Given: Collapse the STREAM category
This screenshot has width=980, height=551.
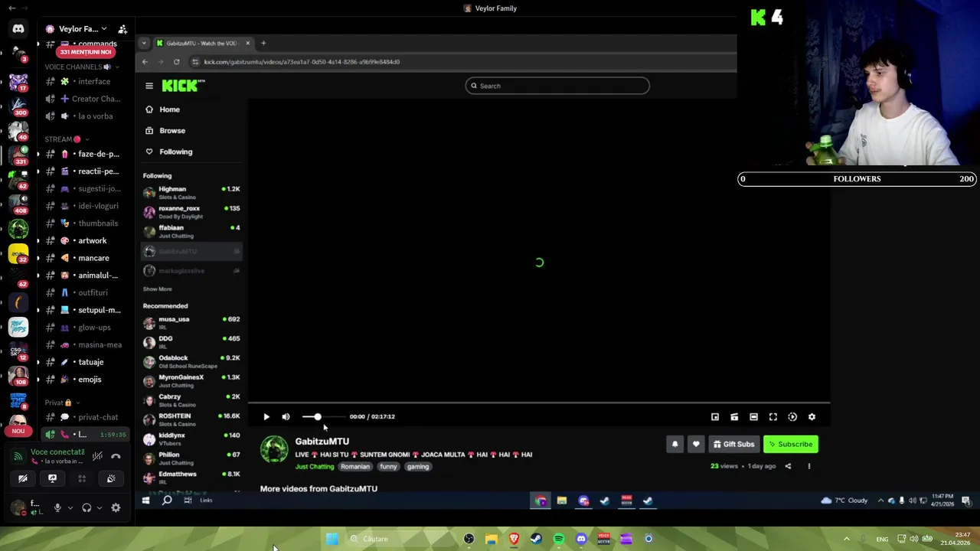Looking at the screenshot, I should point(67,139).
